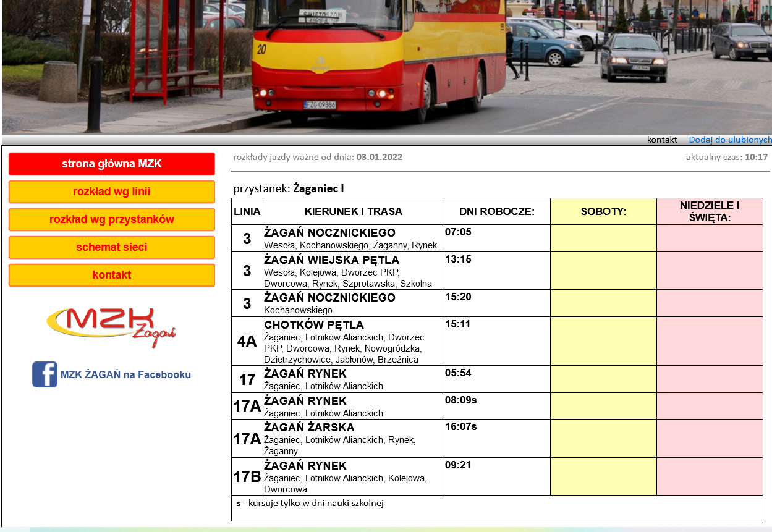The image size is (772, 532).
Task: Click line number 4A
Action: pyautogui.click(x=247, y=341)
